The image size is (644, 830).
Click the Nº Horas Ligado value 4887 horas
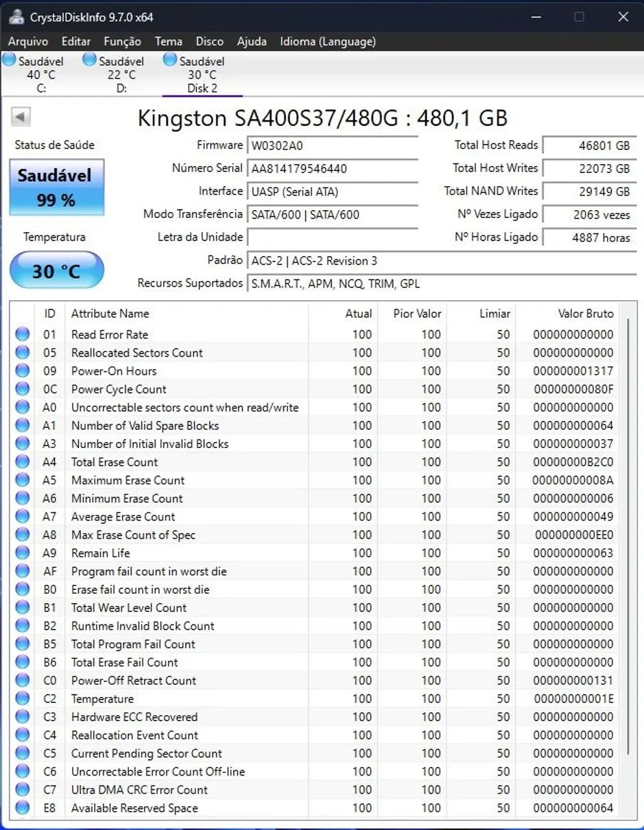tap(589, 237)
